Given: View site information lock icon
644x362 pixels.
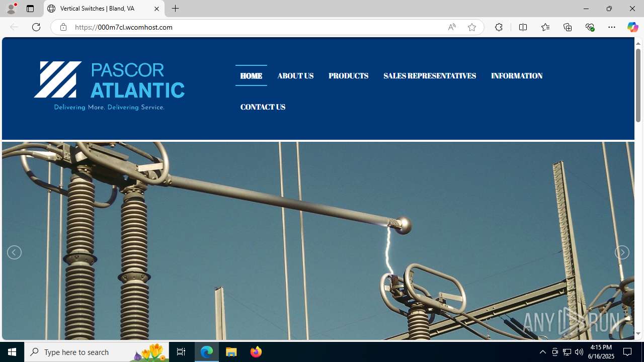Looking at the screenshot, I should tap(63, 27).
